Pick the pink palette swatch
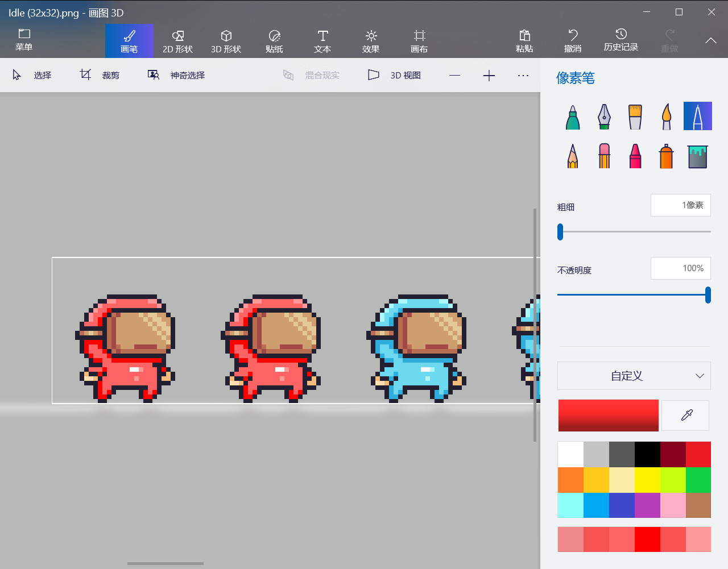This screenshot has width=728, height=569. 673,505
